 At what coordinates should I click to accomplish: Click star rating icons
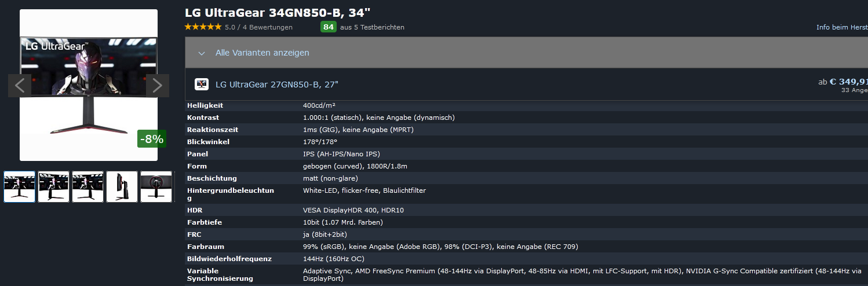pos(203,27)
